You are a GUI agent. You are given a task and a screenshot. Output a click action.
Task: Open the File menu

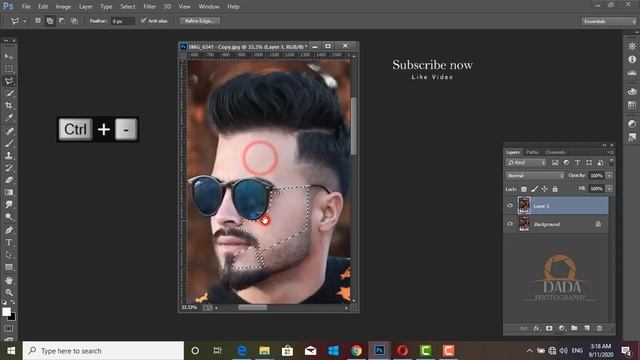26,7
